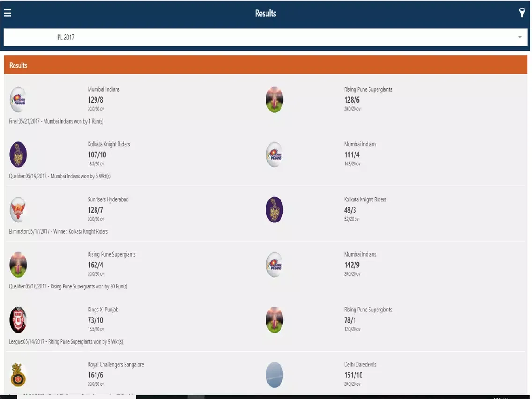Click Kings XI Punjab score 73/10
Screen dimensions: 532x399
click(x=96, y=320)
